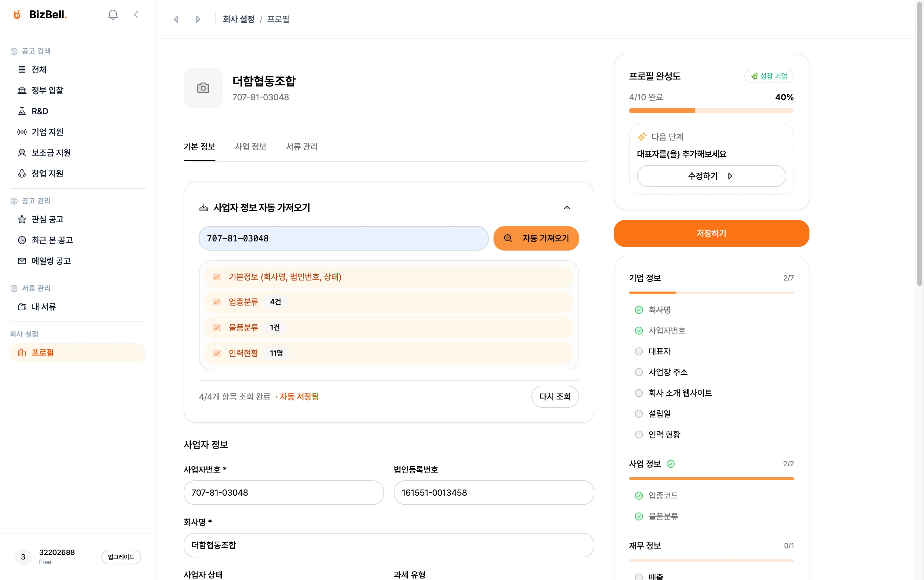Collapse the sidebar with the chevron icon
The height and width of the screenshot is (580, 924).
136,15
